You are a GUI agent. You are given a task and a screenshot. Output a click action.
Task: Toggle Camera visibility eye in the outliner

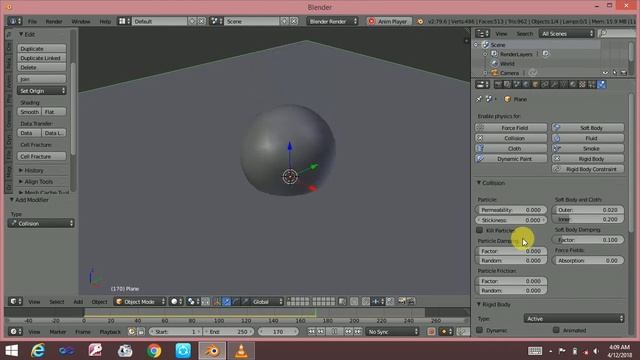[x=605, y=73]
